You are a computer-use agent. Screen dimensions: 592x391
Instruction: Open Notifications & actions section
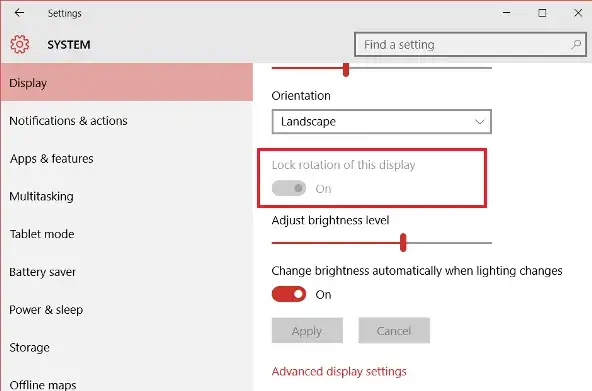pos(127,121)
